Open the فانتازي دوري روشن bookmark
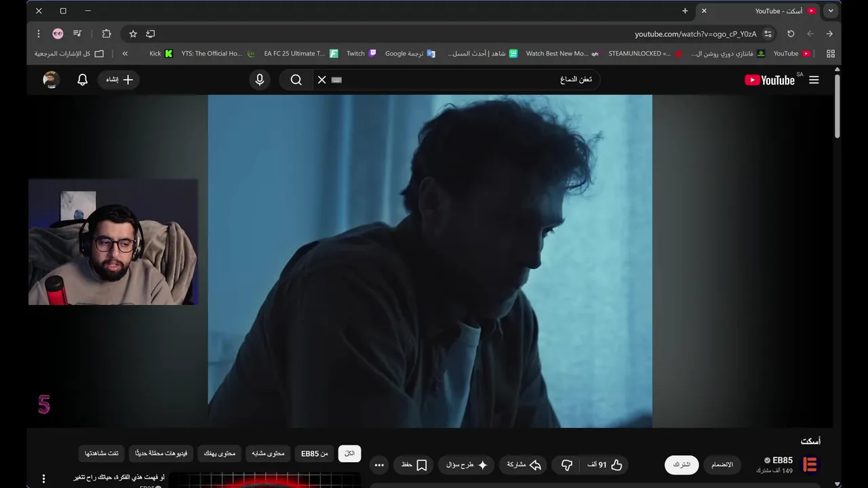The height and width of the screenshot is (488, 868). click(x=728, y=54)
